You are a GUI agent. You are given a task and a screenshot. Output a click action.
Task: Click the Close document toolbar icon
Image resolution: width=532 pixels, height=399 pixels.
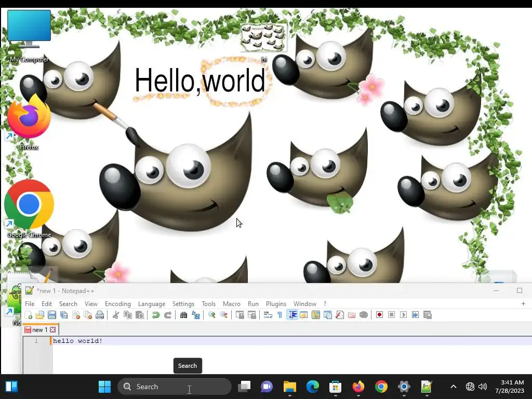tap(76, 315)
